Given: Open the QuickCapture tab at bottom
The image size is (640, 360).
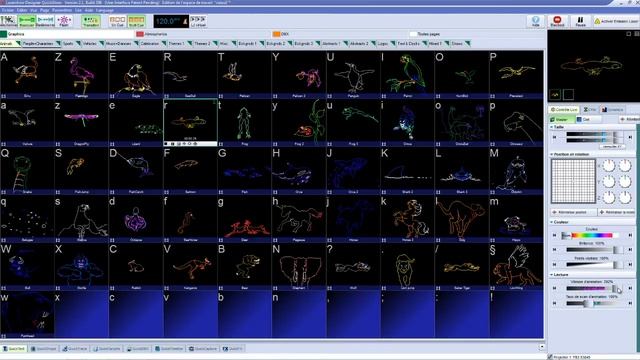Looking at the screenshot, I should click(x=203, y=349).
